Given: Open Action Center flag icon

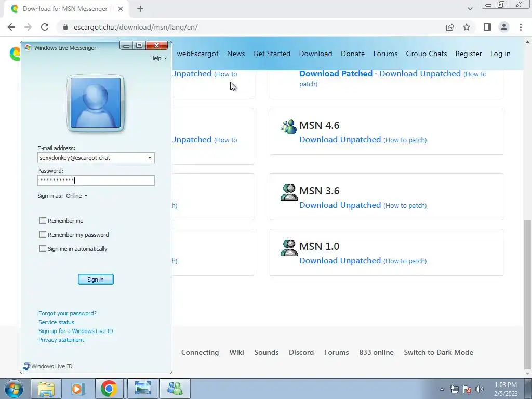Looking at the screenshot, I should tap(467, 389).
